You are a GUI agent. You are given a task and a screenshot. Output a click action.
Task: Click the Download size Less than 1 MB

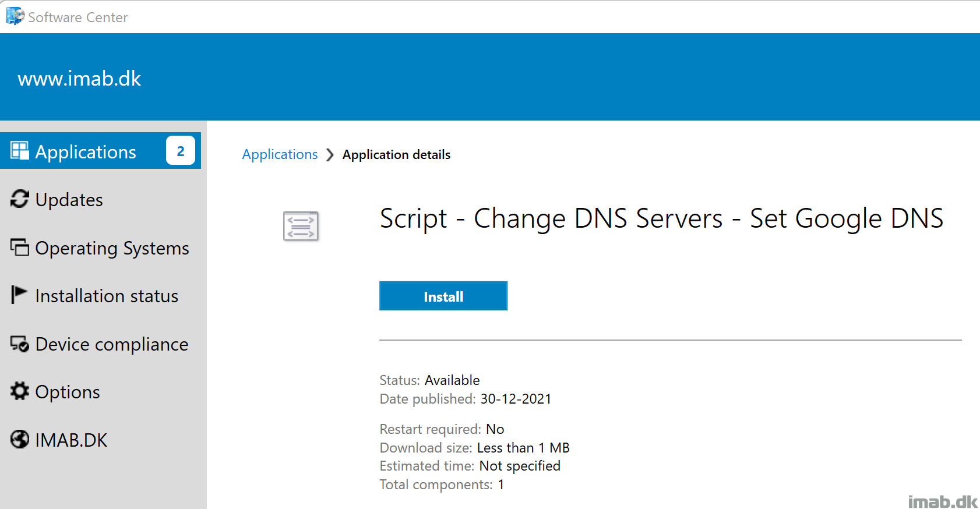pos(523,448)
